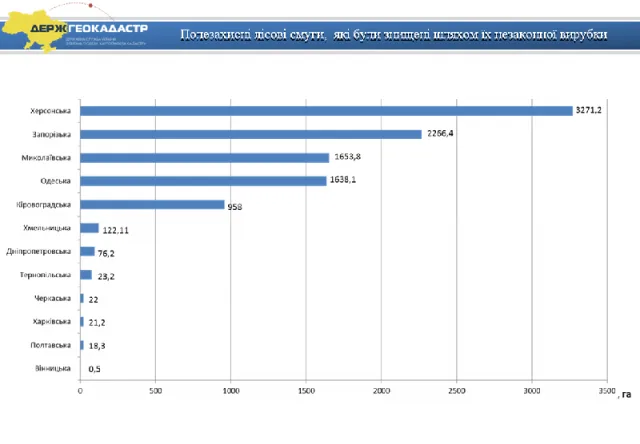Click the value label 22
640x444 pixels.
pos(93,300)
